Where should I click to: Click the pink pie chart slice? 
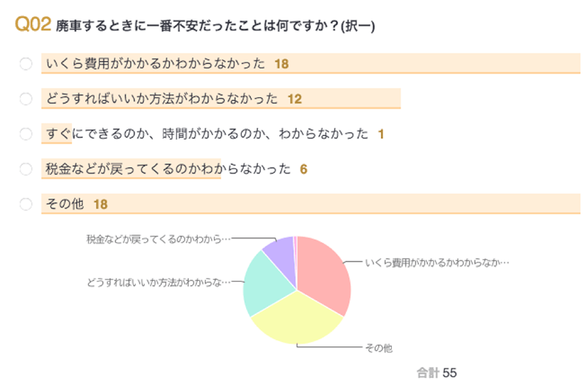(x=323, y=272)
